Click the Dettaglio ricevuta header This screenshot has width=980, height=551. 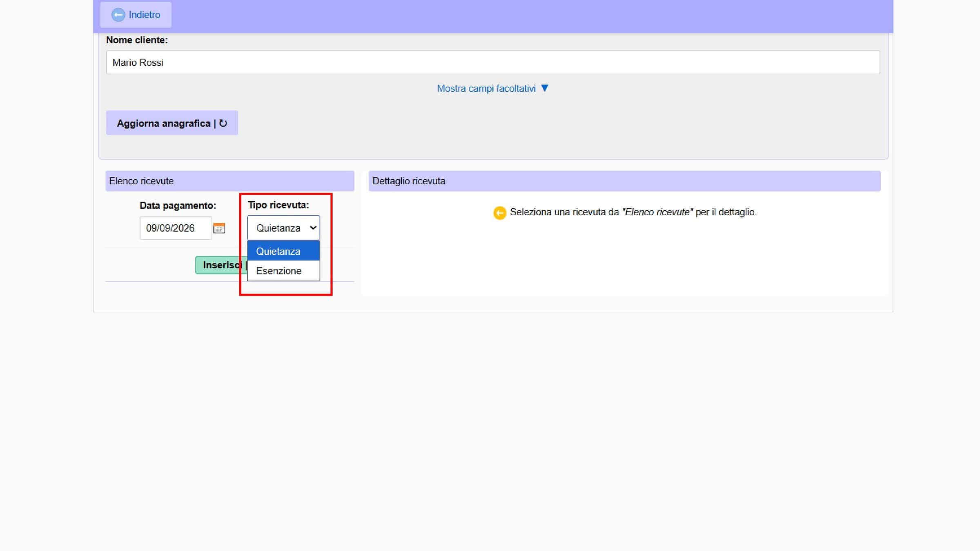(624, 181)
